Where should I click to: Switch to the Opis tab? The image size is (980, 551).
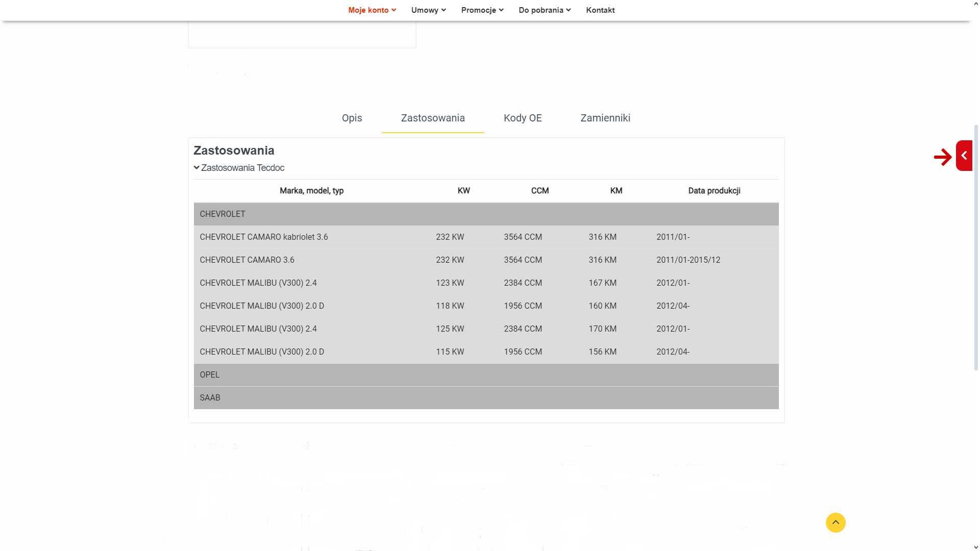(x=352, y=118)
